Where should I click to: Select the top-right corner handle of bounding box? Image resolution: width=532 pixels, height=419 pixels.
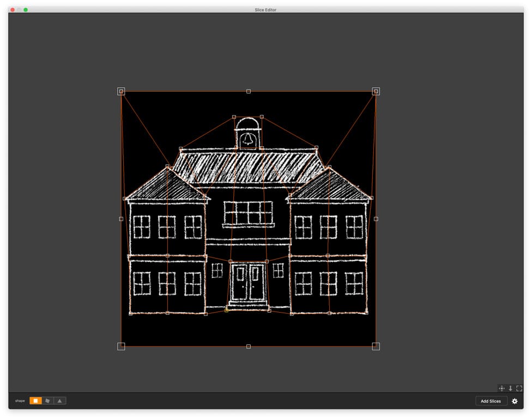376,91
